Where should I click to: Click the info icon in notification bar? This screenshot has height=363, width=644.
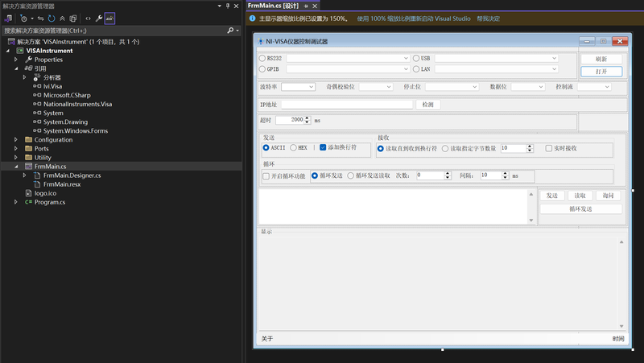253,19
